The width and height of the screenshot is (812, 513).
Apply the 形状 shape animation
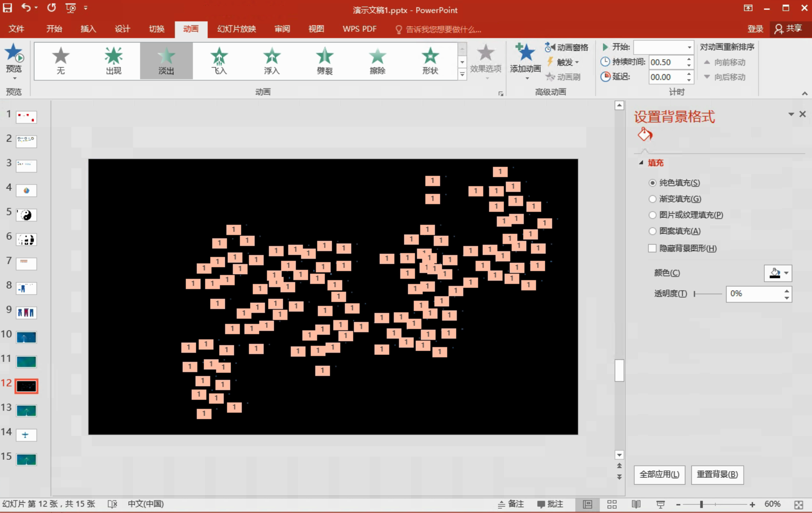tap(430, 61)
